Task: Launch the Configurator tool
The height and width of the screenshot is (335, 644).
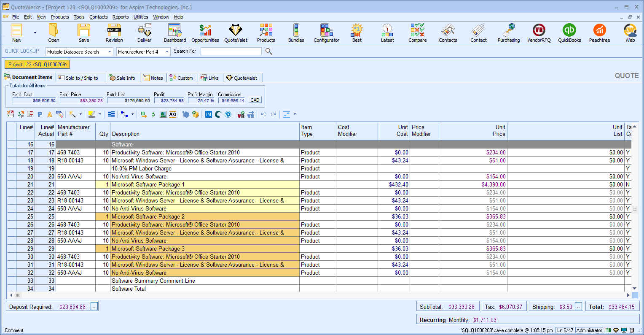Action: pos(326,33)
